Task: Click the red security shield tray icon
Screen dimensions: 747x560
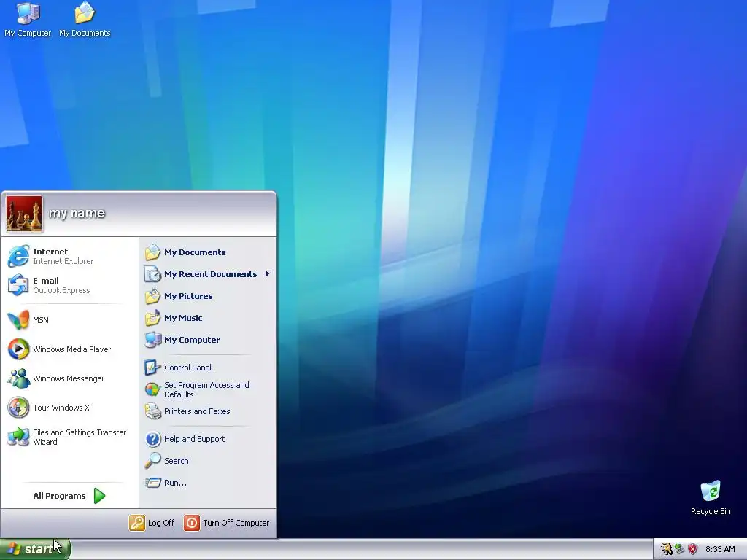Action: coord(693,549)
